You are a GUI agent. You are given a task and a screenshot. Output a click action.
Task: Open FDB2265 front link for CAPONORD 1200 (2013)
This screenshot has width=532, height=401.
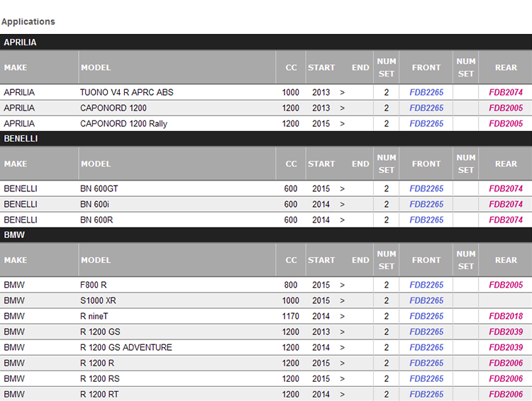[426, 108]
